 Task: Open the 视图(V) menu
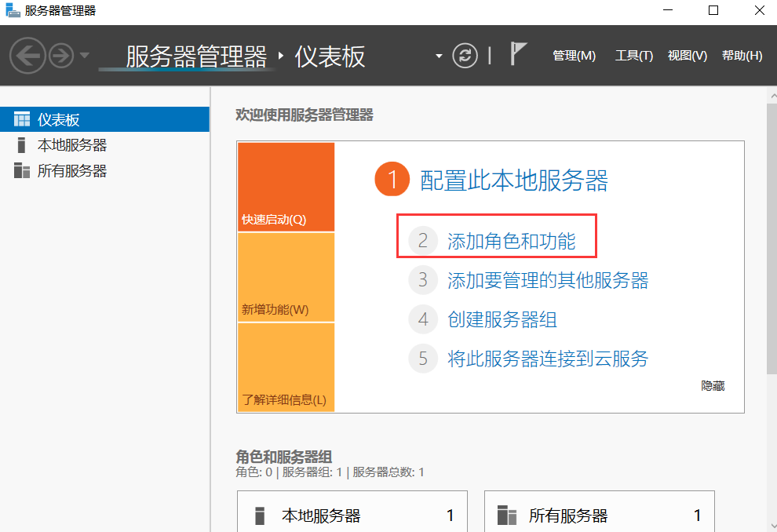pyautogui.click(x=688, y=56)
